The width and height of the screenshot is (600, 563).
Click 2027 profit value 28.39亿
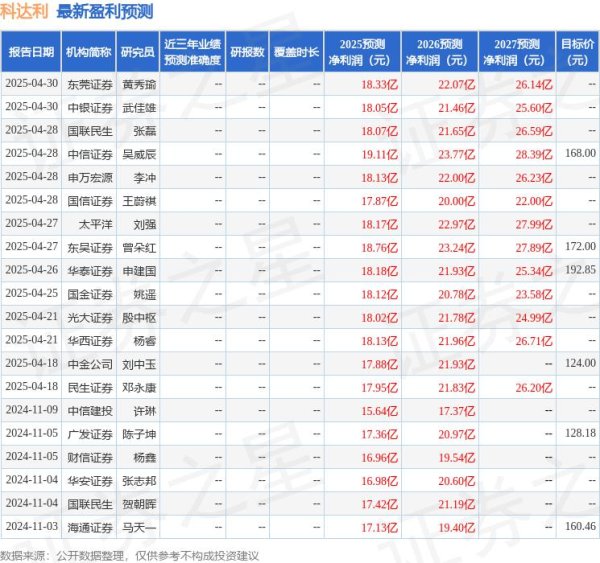click(x=534, y=155)
